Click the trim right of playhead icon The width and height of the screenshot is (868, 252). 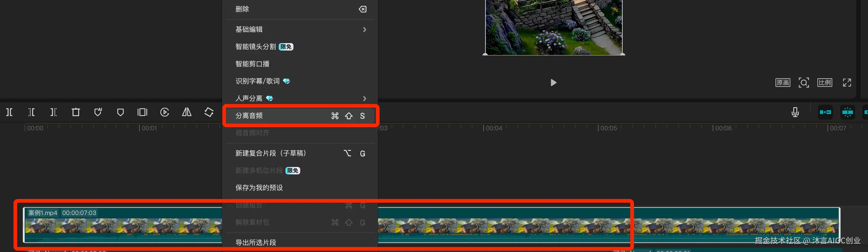coord(54,112)
